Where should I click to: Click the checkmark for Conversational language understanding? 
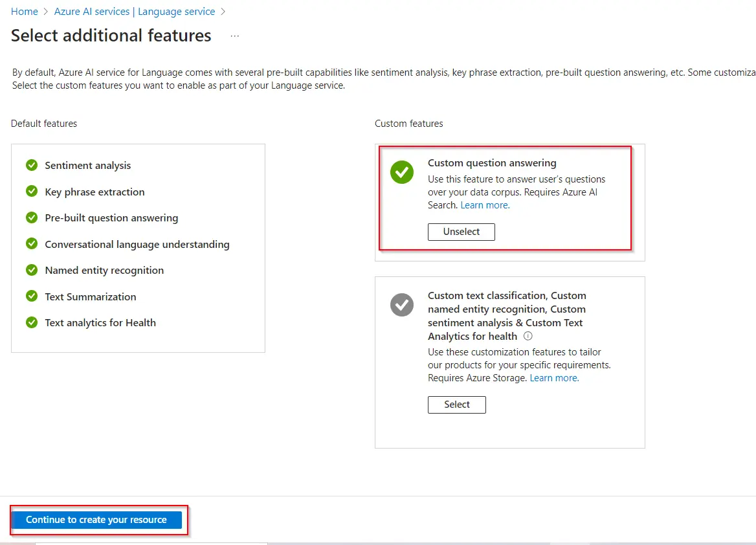(31, 244)
